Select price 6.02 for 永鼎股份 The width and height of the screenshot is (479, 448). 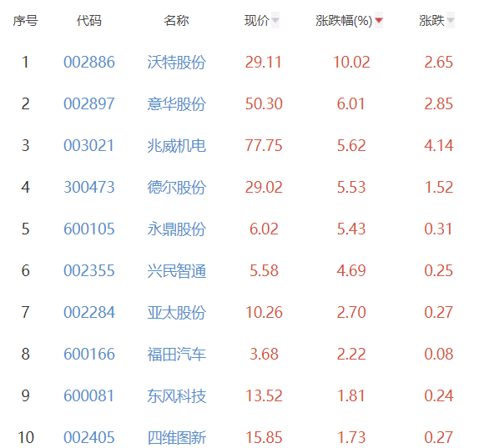point(264,229)
